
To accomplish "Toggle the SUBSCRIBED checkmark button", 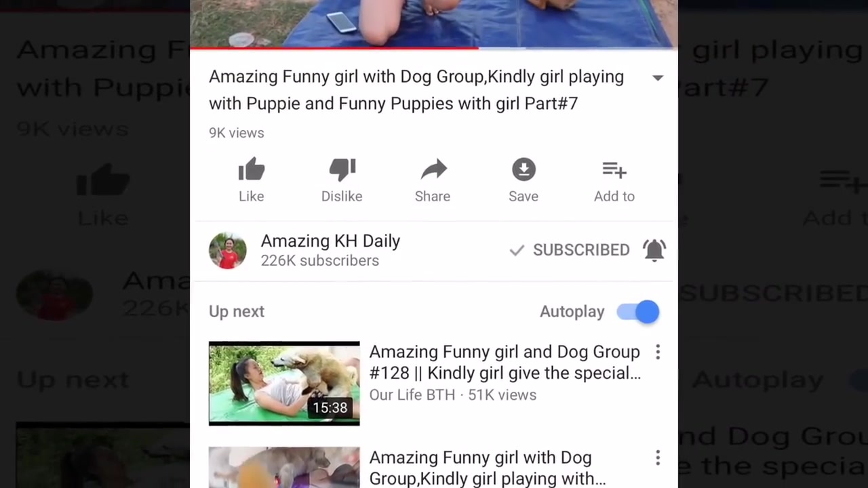I will pyautogui.click(x=570, y=250).
